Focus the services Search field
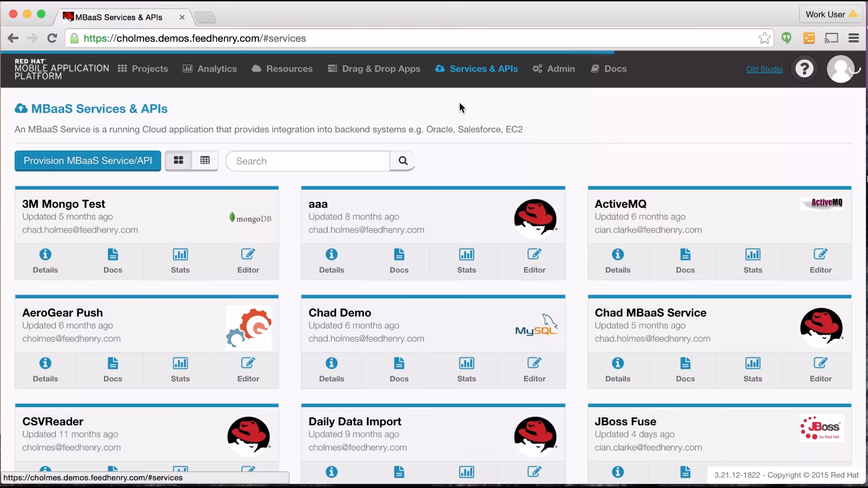868x488 pixels. coord(308,161)
